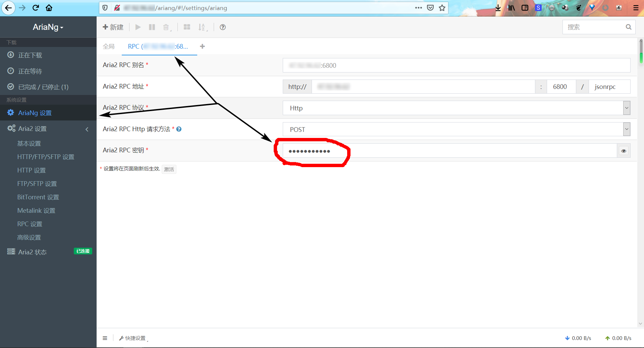This screenshot has width=644, height=348.
Task: Reveal the Aria2 RPC secret with the eye icon
Action: coord(624,151)
